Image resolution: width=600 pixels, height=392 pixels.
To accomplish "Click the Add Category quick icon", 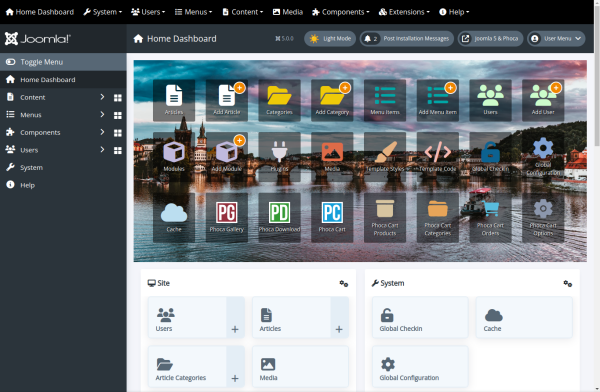I will tap(332, 100).
